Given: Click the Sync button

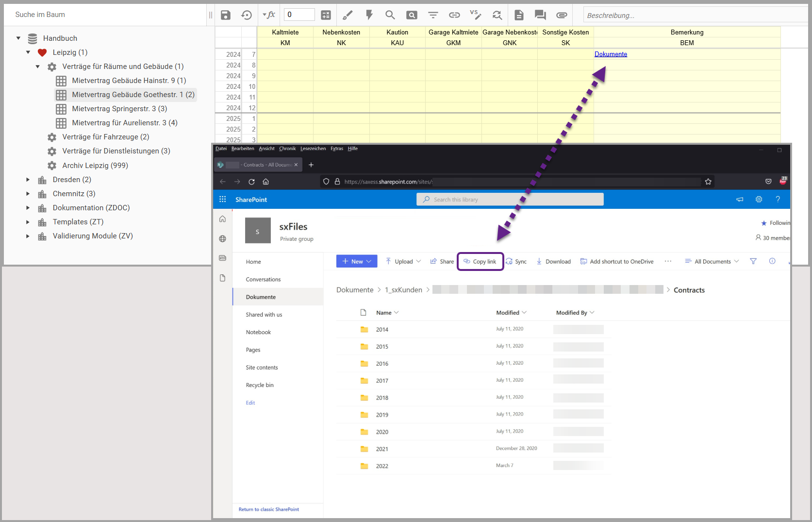Looking at the screenshot, I should click(516, 261).
